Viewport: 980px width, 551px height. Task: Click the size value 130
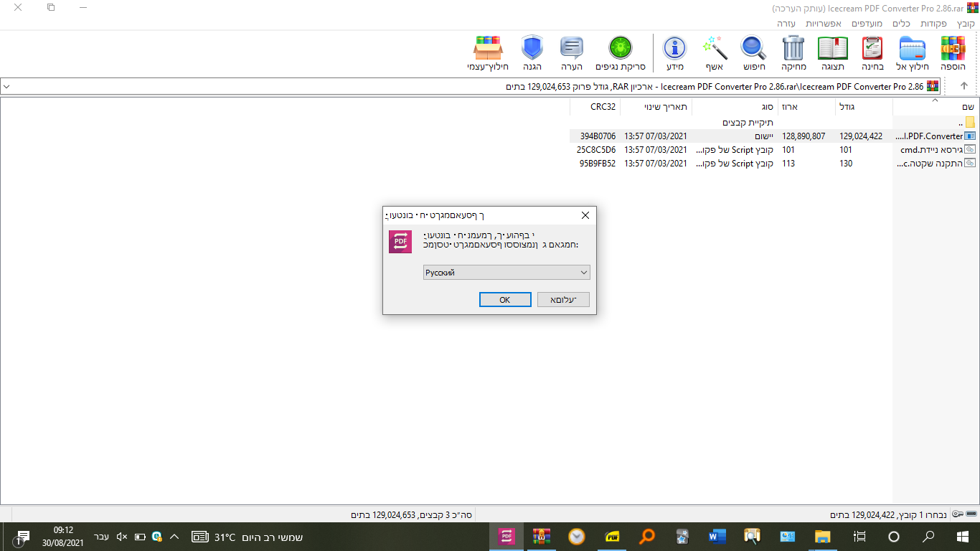[846, 164]
